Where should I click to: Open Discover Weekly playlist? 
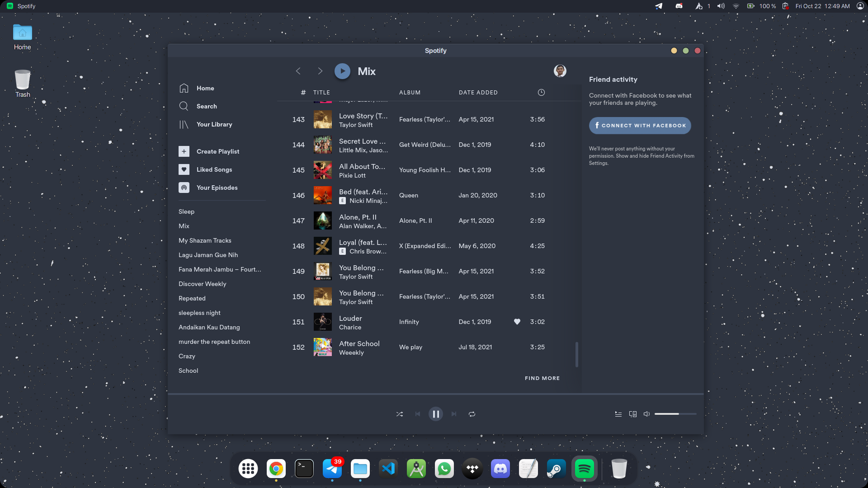click(x=202, y=284)
